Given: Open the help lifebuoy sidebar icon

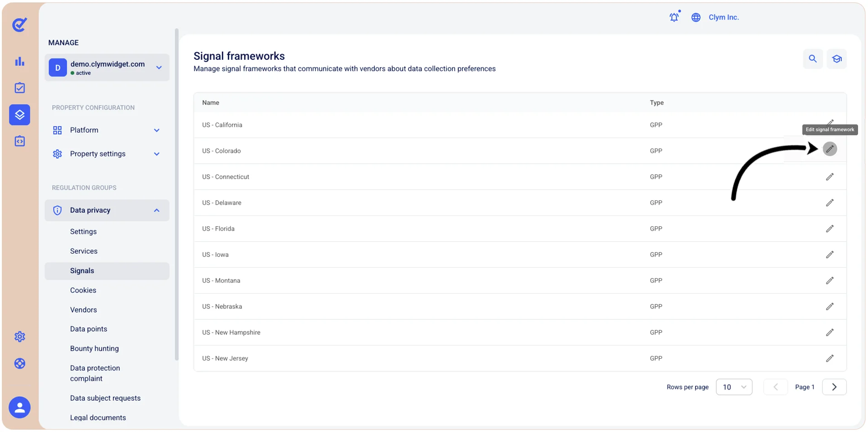Looking at the screenshot, I should (19, 363).
